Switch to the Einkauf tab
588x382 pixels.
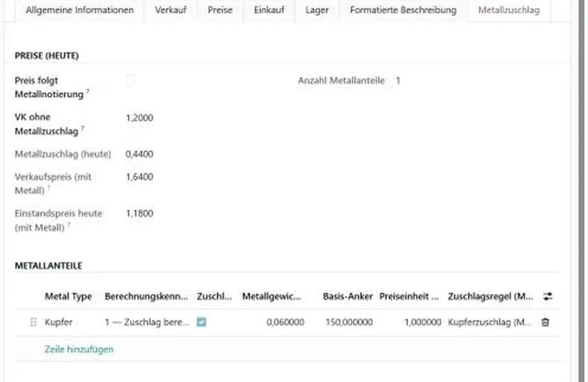[269, 10]
